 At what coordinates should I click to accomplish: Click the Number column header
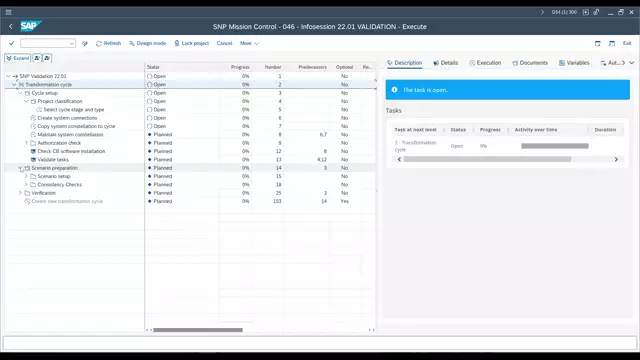click(x=273, y=67)
